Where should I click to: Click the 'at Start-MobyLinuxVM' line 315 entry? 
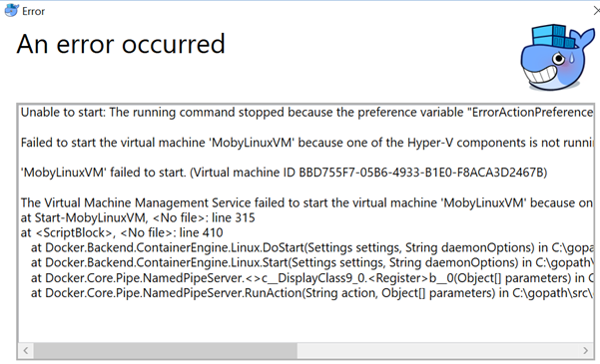pyautogui.click(x=138, y=218)
